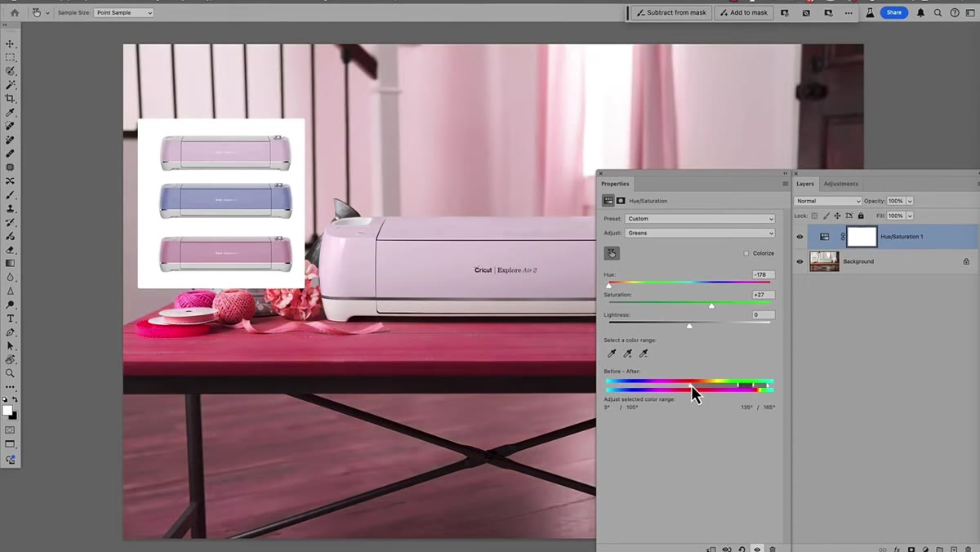
Task: Click the link icon on Hue/Saturation 1 layer
Action: pos(842,237)
